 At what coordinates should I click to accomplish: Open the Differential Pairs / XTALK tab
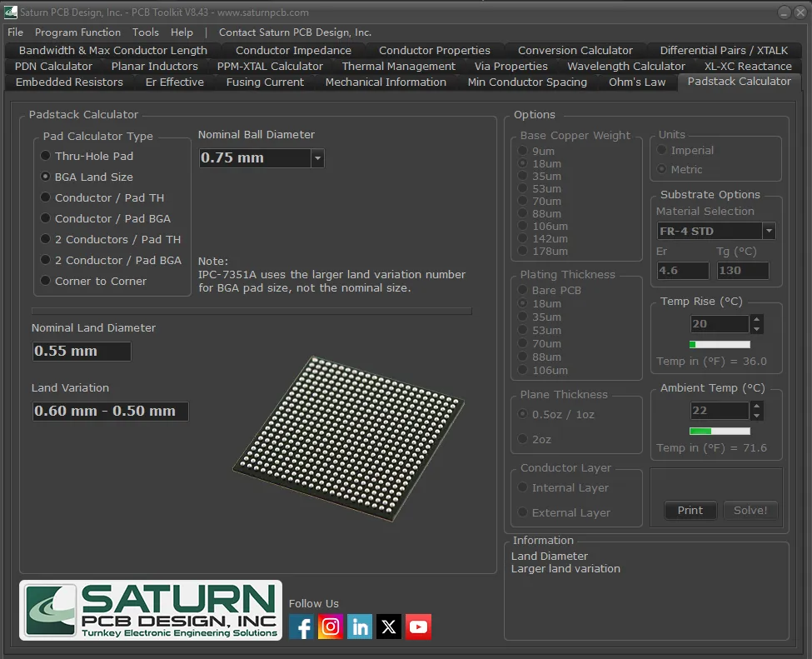point(724,50)
